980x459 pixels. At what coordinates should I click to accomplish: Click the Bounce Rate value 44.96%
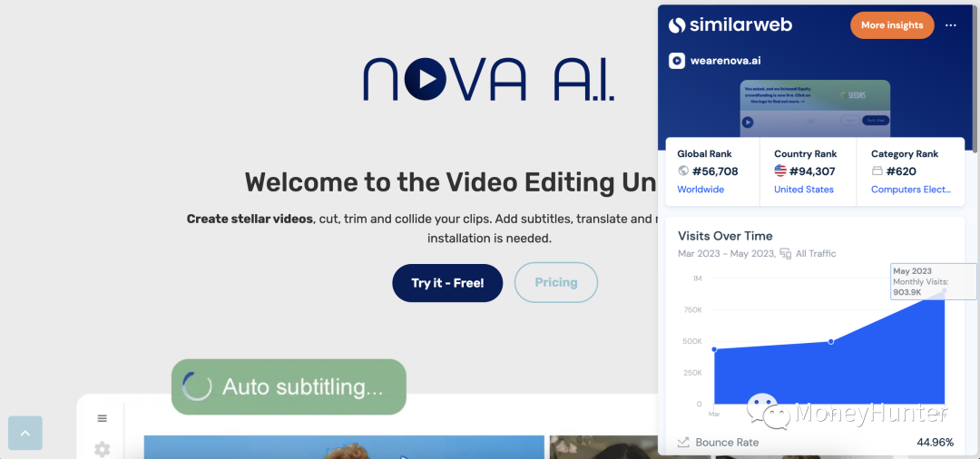(935, 443)
